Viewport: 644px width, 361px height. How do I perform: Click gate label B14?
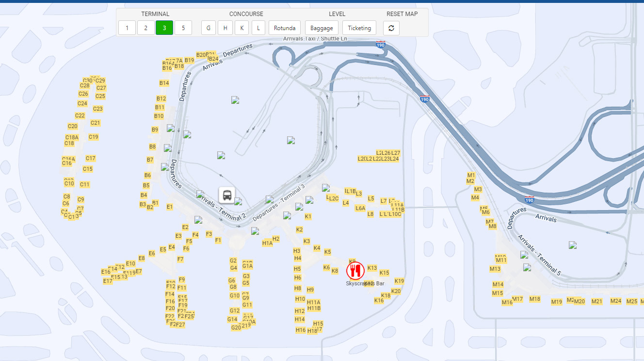click(164, 83)
